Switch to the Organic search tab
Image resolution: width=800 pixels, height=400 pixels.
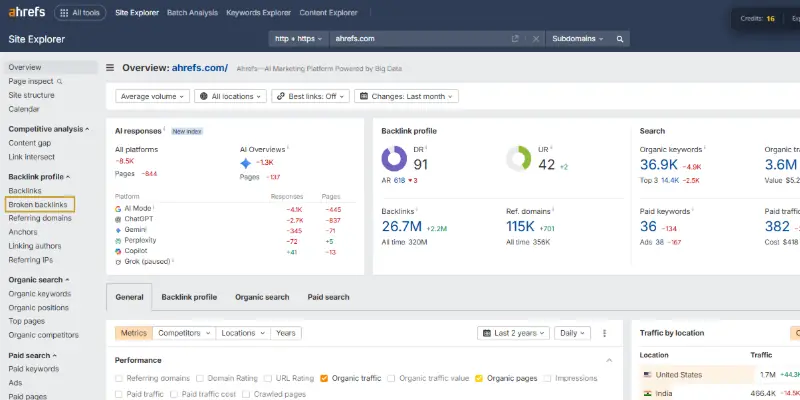click(x=262, y=297)
